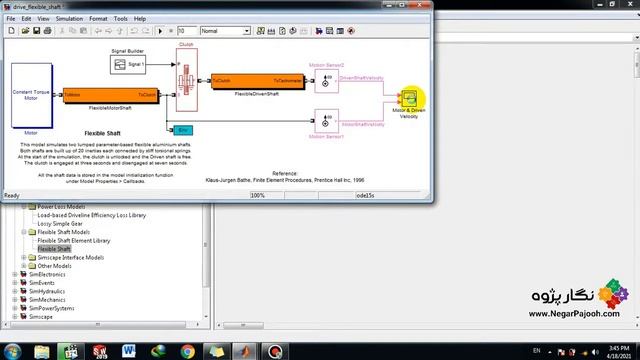Screen dimensions: 640x360
Task: Navigate back with the toolbar arrow
Action: pyautogui.click(x=98, y=31)
